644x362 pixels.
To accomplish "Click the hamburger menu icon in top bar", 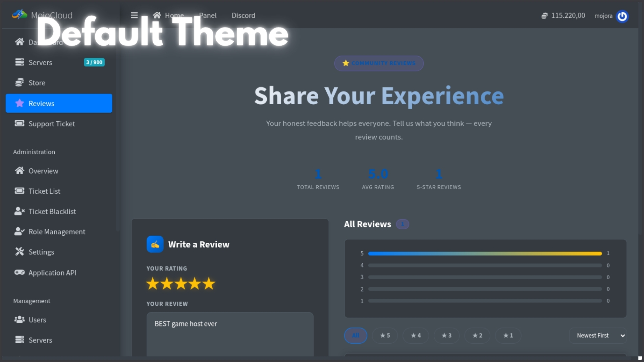I will [134, 15].
